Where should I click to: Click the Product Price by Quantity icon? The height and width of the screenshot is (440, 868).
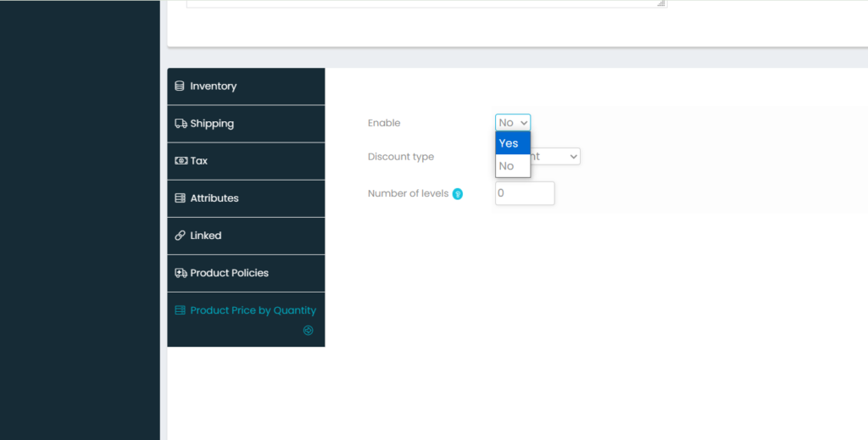[x=180, y=310]
